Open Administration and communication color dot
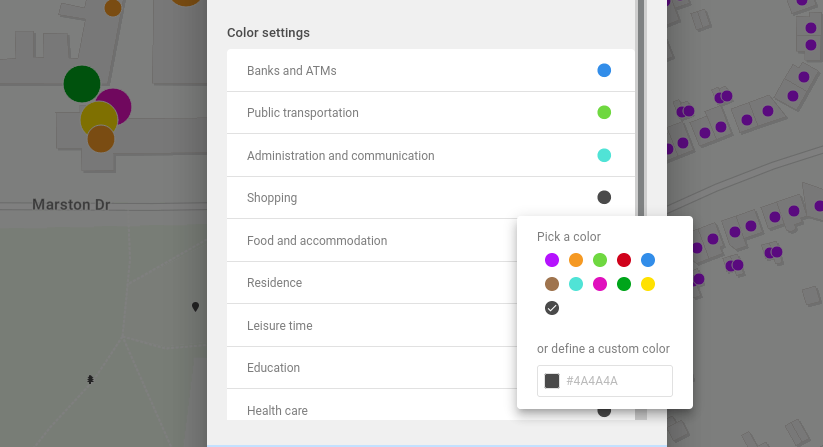This screenshot has width=823, height=447. tap(604, 155)
